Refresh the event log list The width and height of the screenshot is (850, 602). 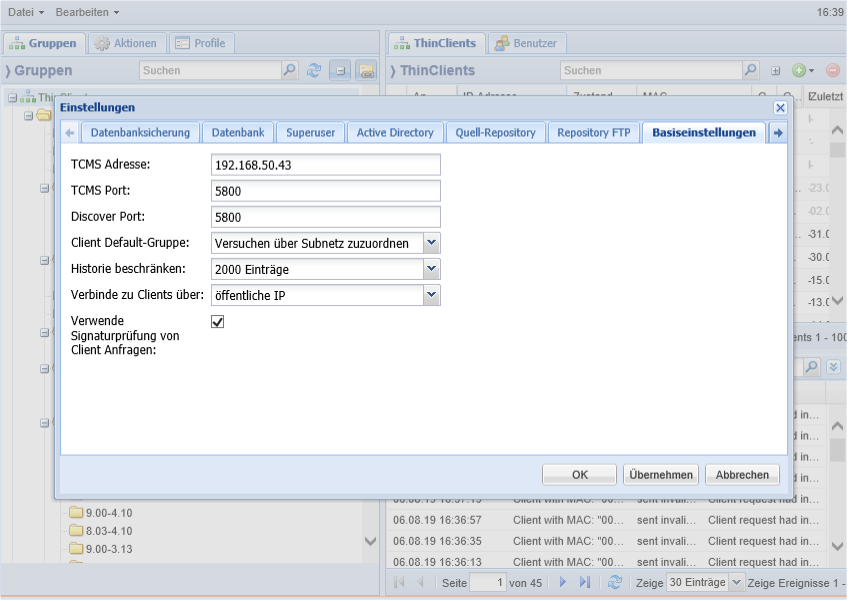615,582
